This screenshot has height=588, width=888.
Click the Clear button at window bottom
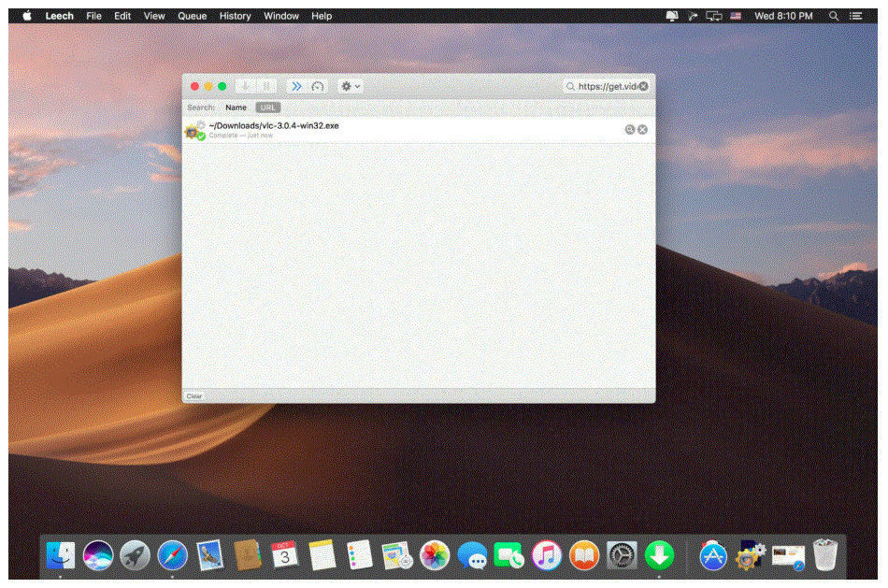pyautogui.click(x=194, y=396)
